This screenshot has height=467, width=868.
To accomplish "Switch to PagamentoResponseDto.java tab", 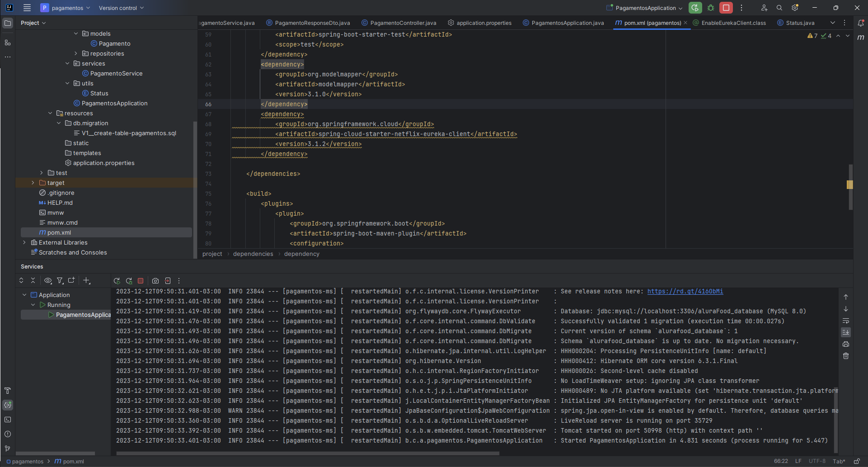I will coord(308,23).
